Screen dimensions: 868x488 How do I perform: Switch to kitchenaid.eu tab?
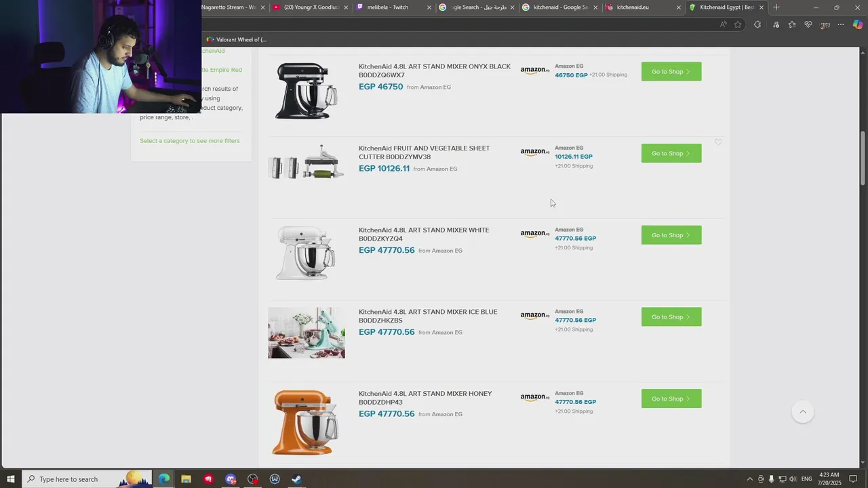pyautogui.click(x=642, y=7)
